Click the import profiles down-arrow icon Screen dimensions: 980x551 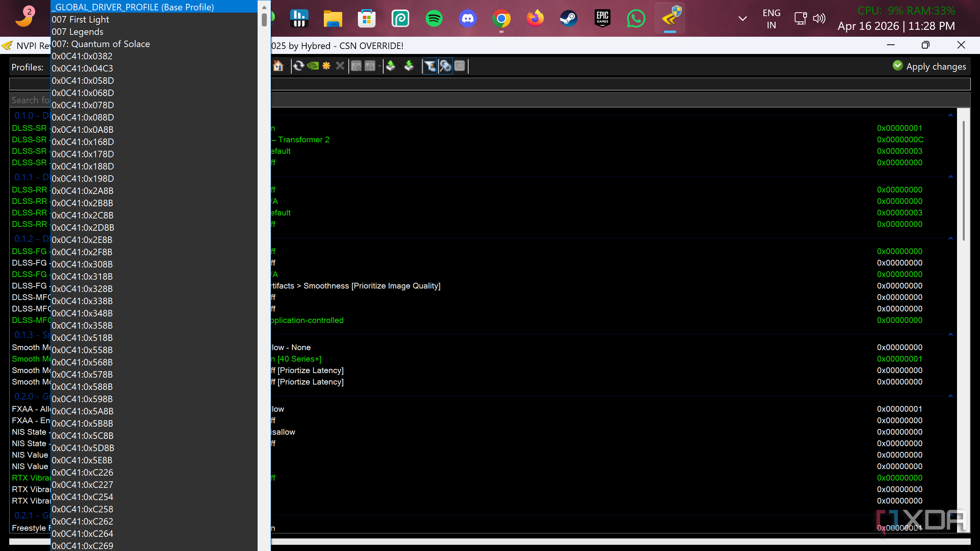pos(409,66)
